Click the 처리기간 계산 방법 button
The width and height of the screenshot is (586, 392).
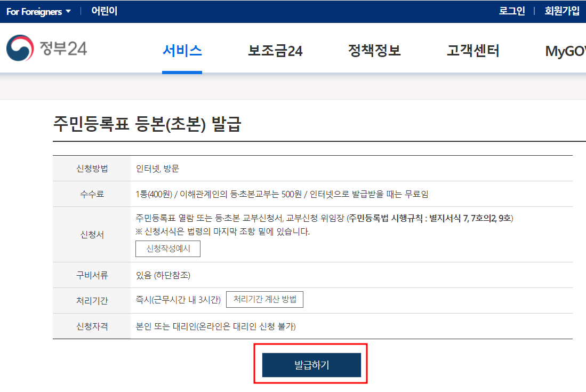click(265, 299)
